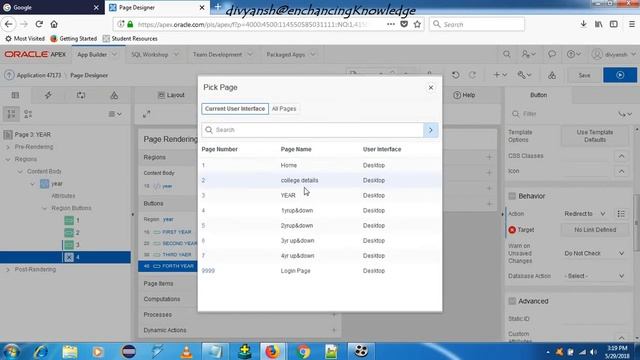Select the Page Shared Components tab icon
Screen dimensions: 640x360
coord(114,95)
